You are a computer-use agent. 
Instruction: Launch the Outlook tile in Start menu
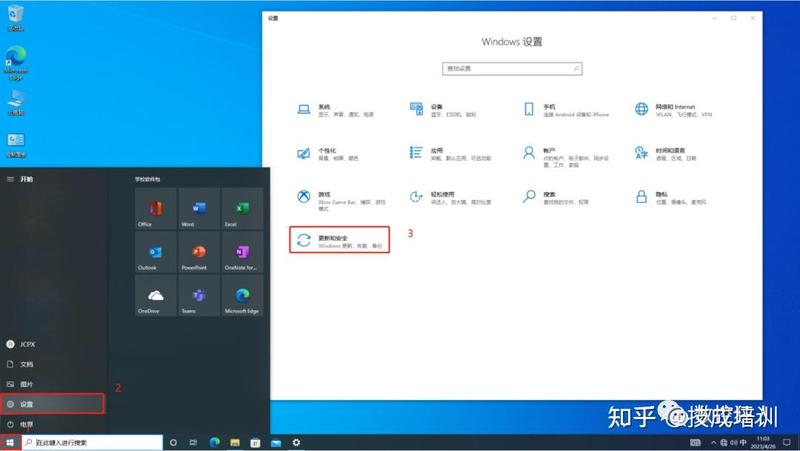156,252
